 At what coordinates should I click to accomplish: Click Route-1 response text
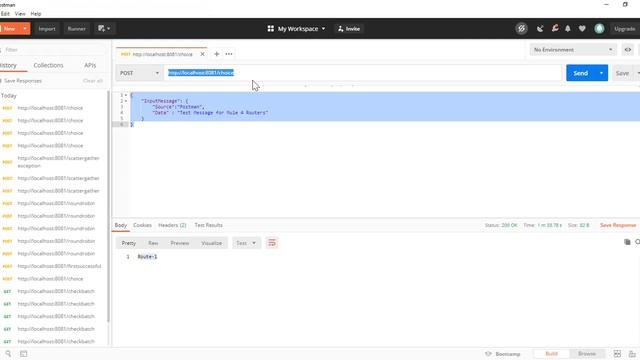click(147, 257)
